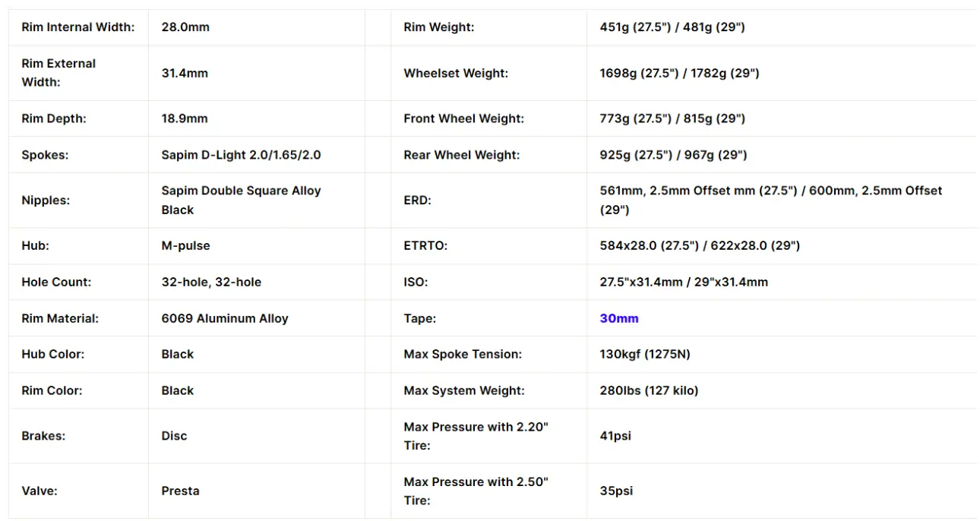
Task: Select the 28.0mm internal width value
Action: pos(185,27)
